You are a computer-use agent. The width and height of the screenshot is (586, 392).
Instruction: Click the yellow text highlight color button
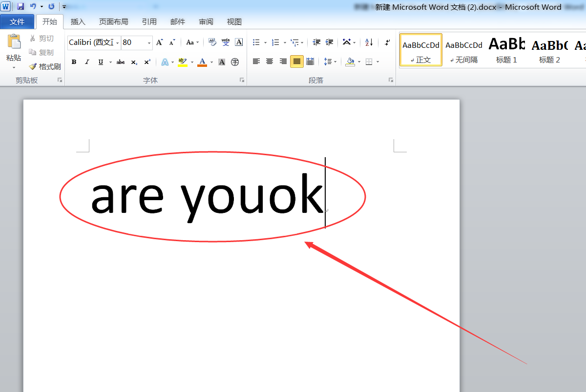coord(183,62)
